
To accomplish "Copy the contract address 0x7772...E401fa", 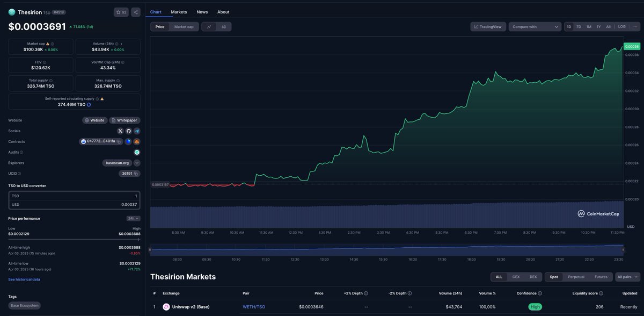I will coord(119,141).
